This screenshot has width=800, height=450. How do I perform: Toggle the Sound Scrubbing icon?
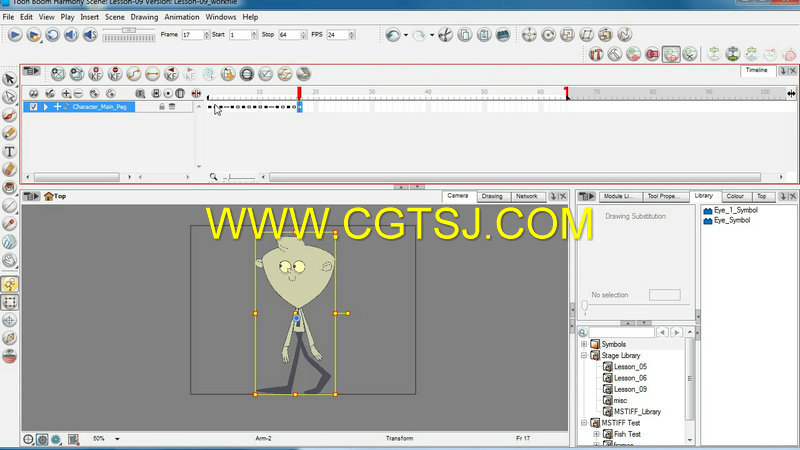pyautogui.click(x=90, y=35)
